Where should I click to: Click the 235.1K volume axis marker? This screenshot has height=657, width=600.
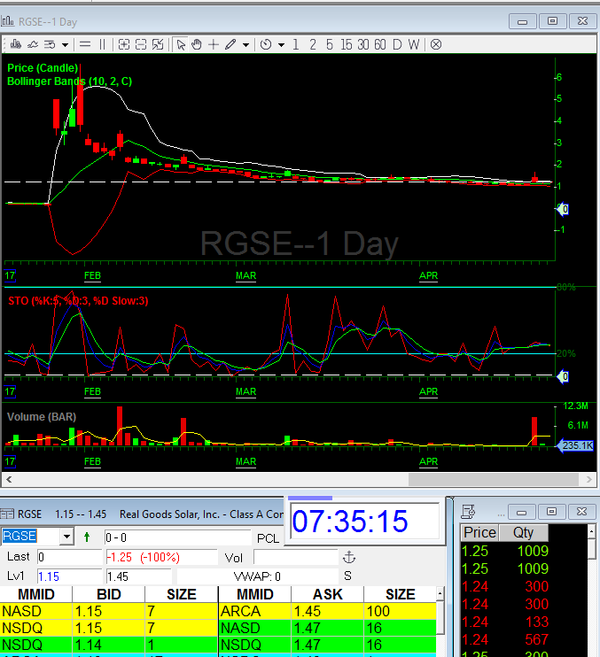[x=575, y=445]
